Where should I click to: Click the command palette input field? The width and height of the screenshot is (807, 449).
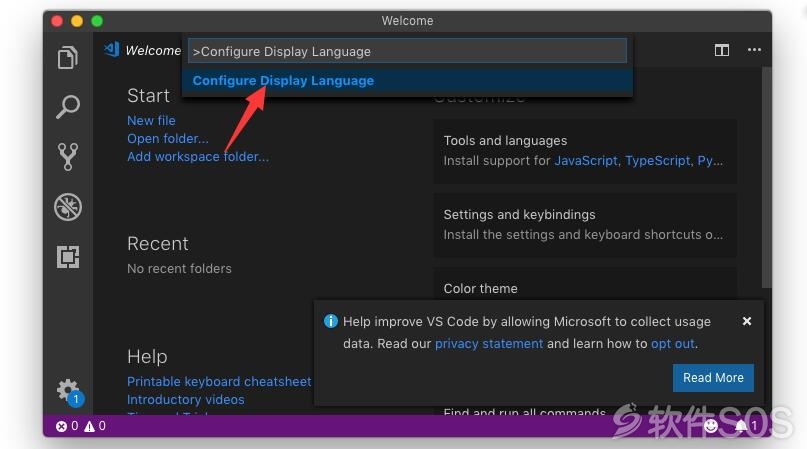tap(407, 51)
